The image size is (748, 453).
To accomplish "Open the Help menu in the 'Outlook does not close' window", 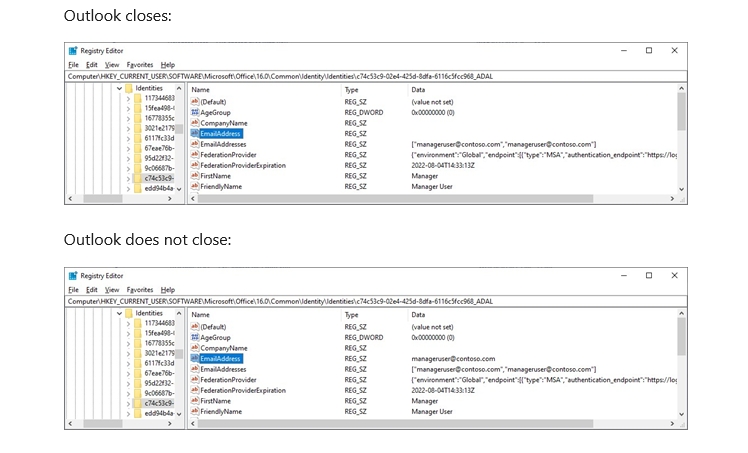I will point(167,289).
